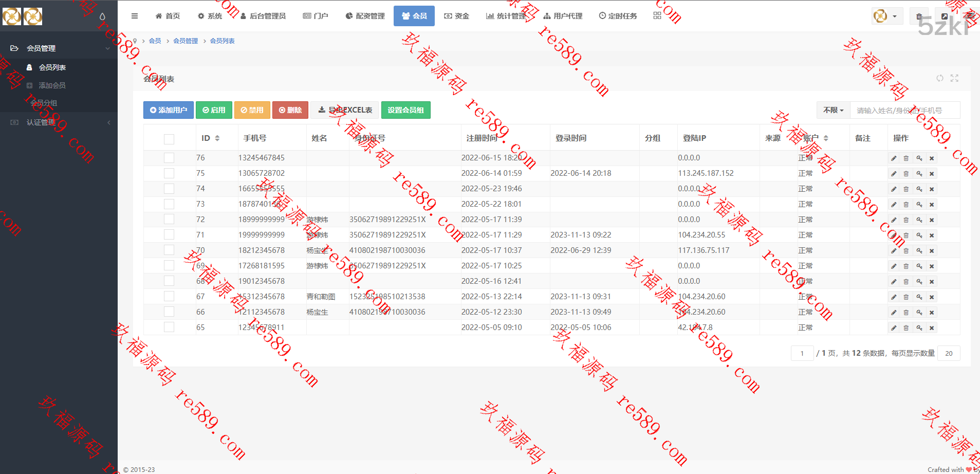
Task: Expand panel to fullscreen with the arrows icon
Action: 954,78
